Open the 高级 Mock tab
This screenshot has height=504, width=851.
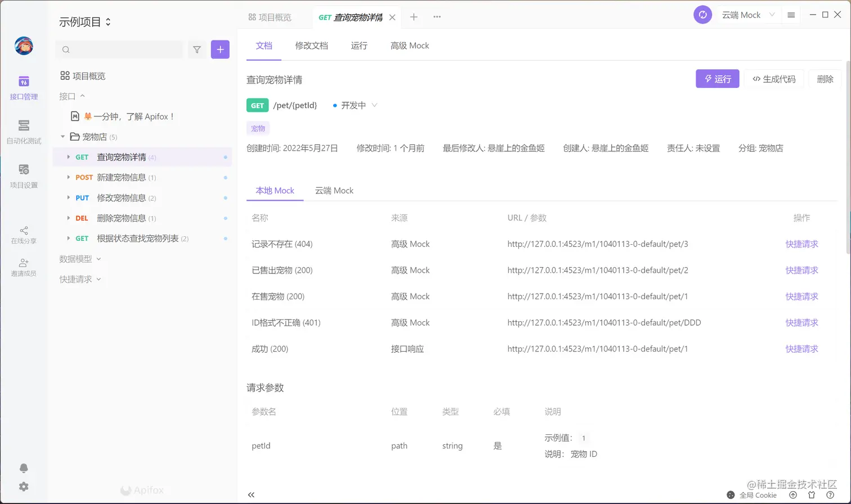409,45
